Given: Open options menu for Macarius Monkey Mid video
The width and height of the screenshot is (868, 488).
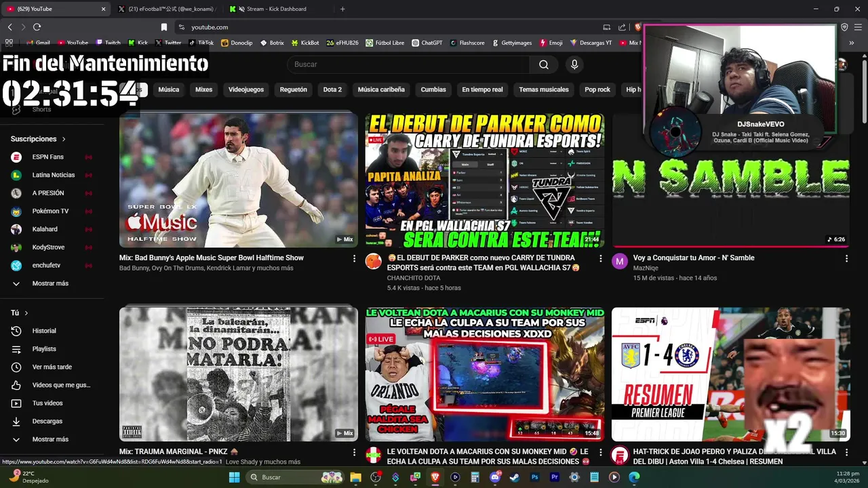Looking at the screenshot, I should point(600,452).
